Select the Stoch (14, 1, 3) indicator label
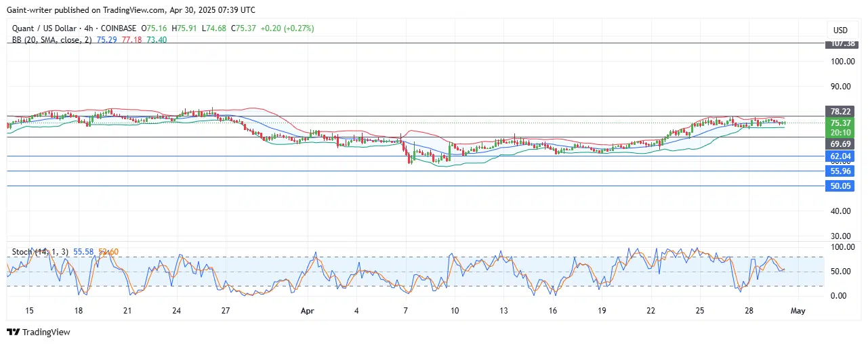 tap(40, 252)
